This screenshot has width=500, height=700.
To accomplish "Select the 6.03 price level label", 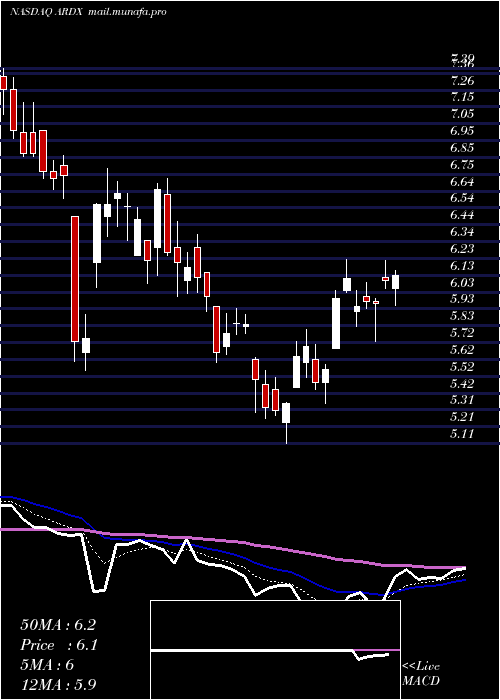I will 462,283.
